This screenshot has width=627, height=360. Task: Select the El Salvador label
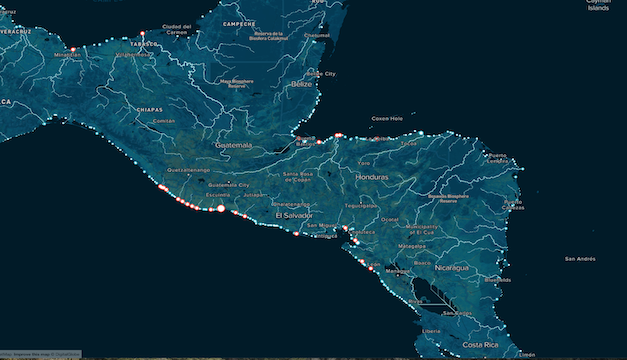coord(294,216)
